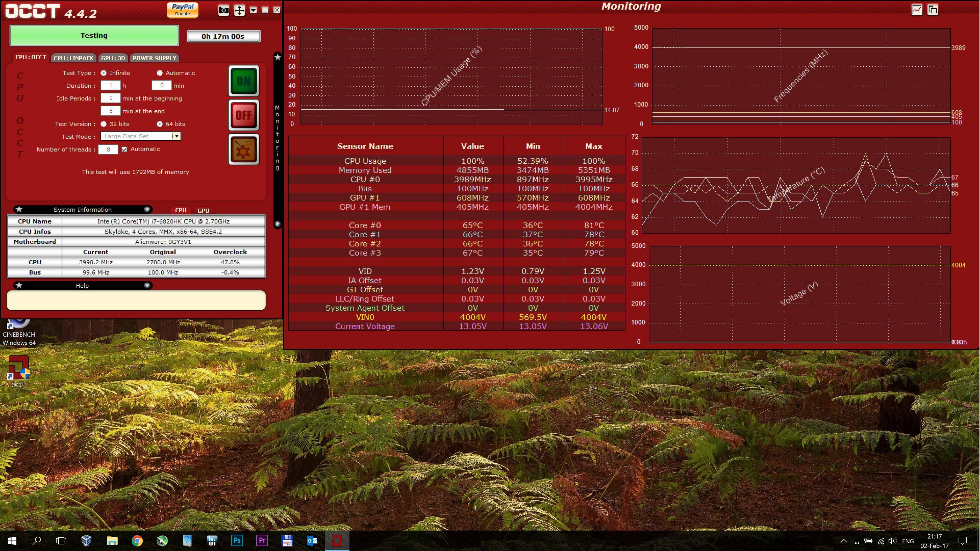Click the PayPal Donate button

[183, 10]
